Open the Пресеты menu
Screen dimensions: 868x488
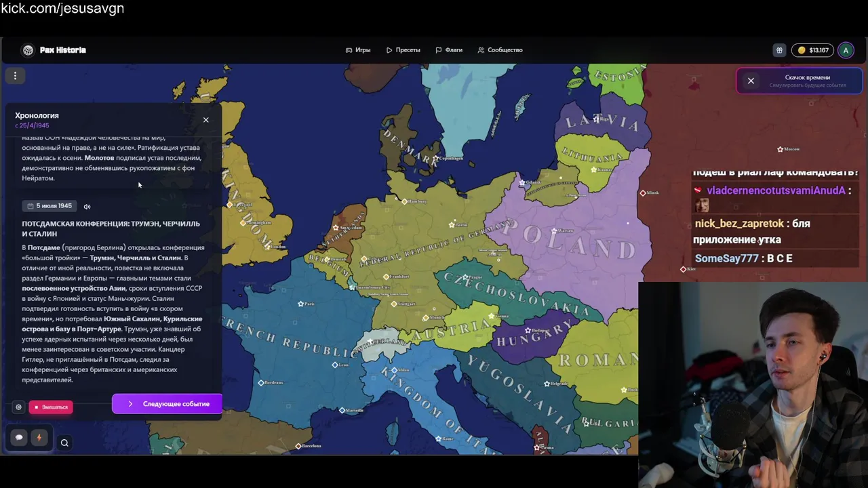pyautogui.click(x=403, y=50)
